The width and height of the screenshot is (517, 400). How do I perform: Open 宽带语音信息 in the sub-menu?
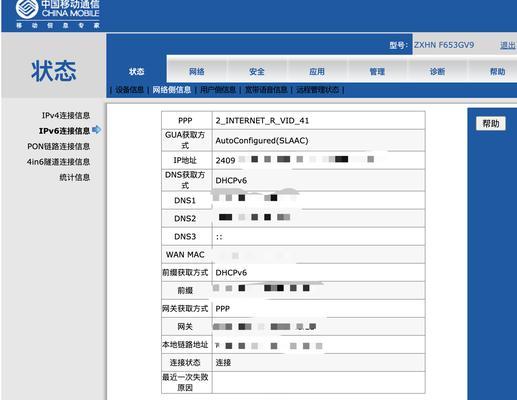tap(266, 90)
